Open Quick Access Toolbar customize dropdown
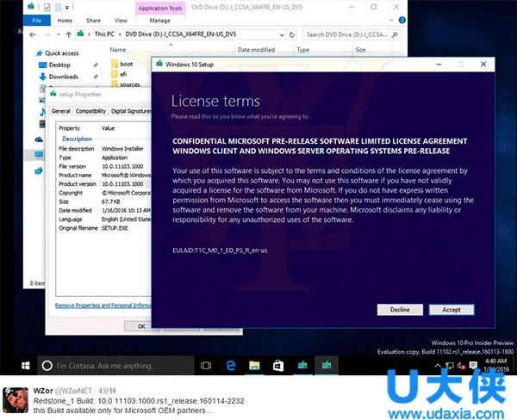 (x=67, y=7)
